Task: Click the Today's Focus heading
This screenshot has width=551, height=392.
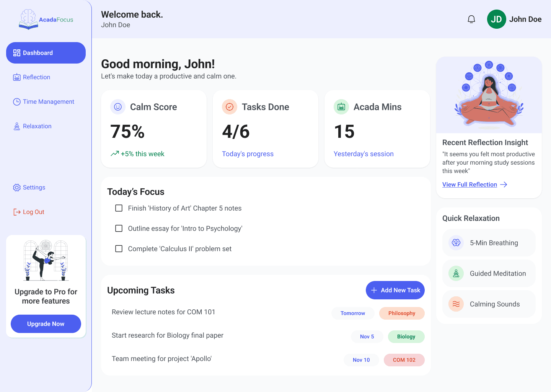Action: (x=136, y=192)
